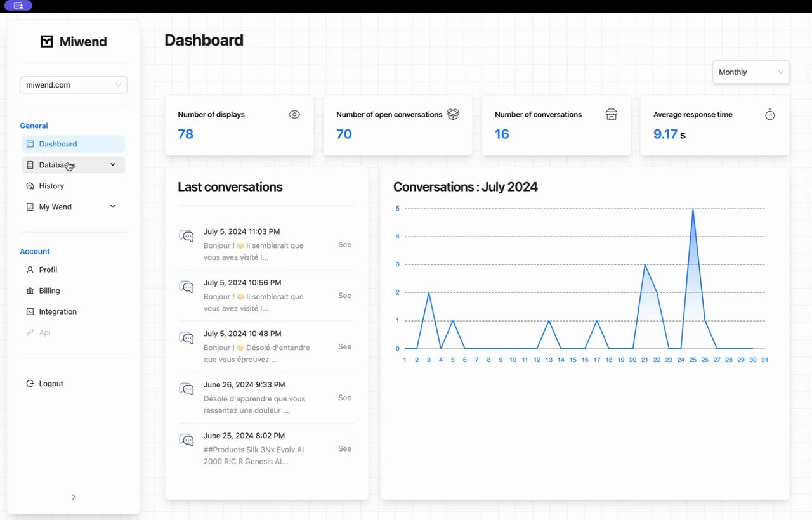Click the 'Number of conversations' card label
812x520 pixels.
(x=538, y=115)
